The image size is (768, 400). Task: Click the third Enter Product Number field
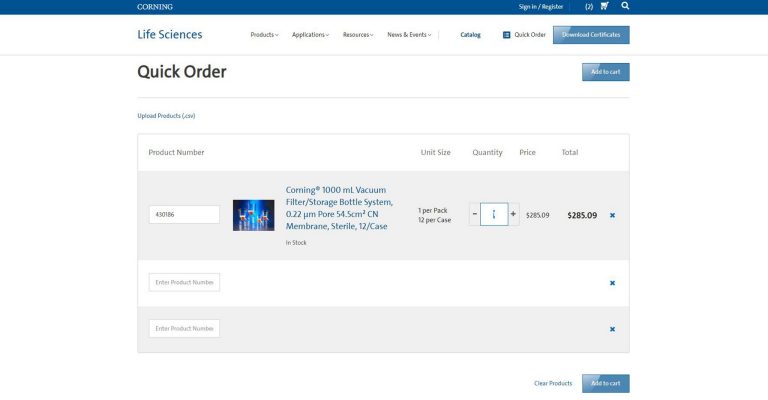[184, 328]
